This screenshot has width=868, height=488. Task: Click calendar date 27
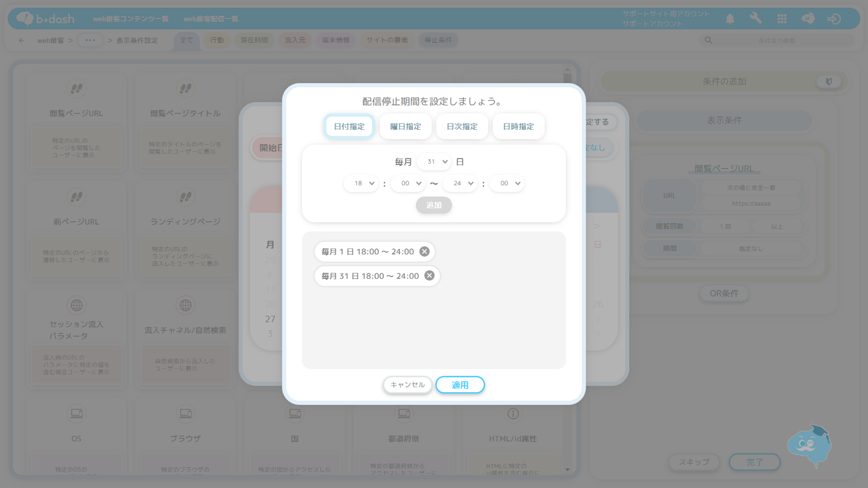(270, 319)
